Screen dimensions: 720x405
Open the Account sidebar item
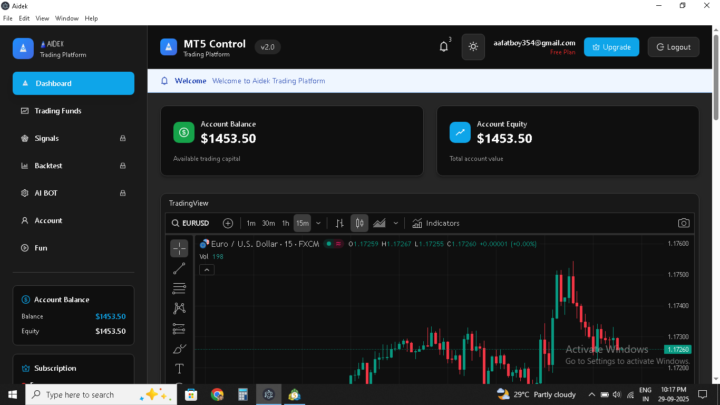73,220
